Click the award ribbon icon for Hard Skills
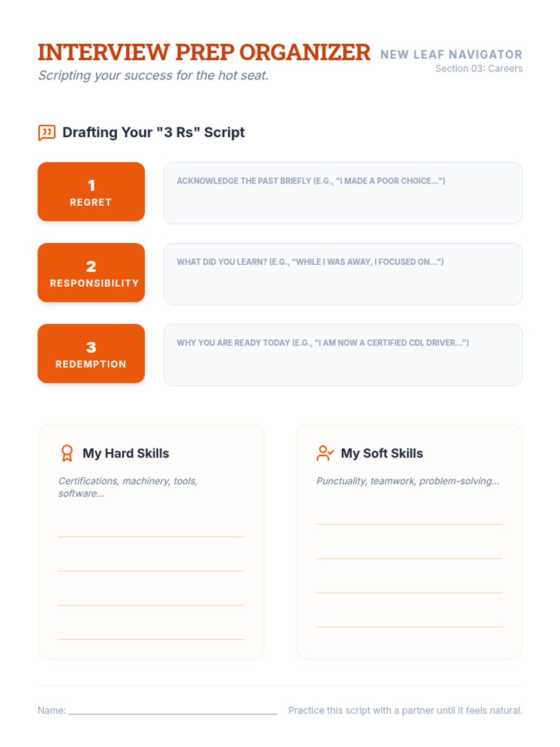The image size is (560, 747). pos(67,453)
